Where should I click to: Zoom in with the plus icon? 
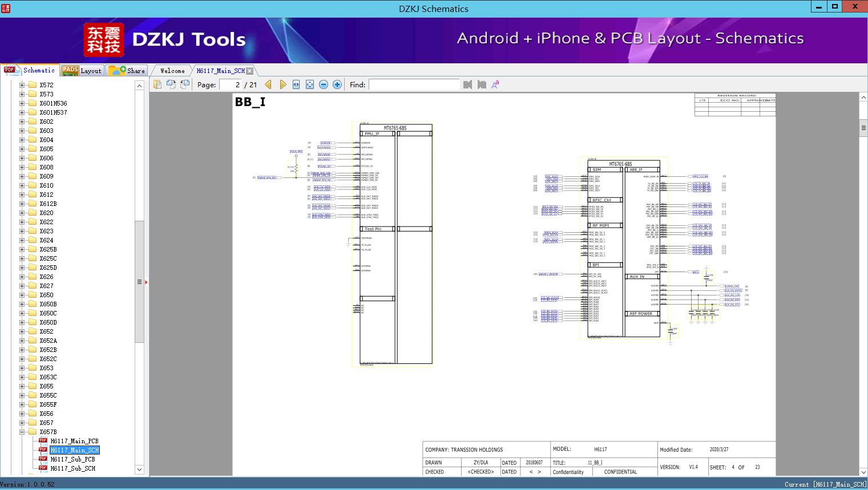(x=337, y=84)
